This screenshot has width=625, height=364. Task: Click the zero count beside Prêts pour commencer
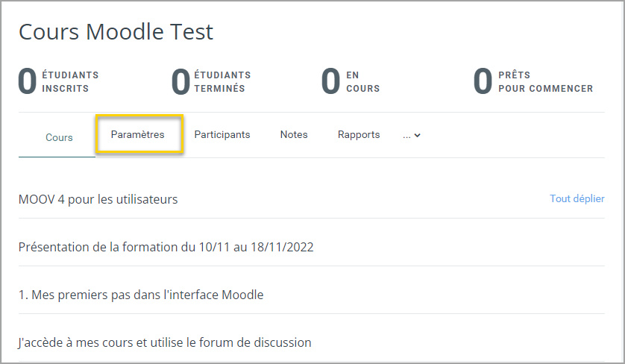pyautogui.click(x=483, y=81)
